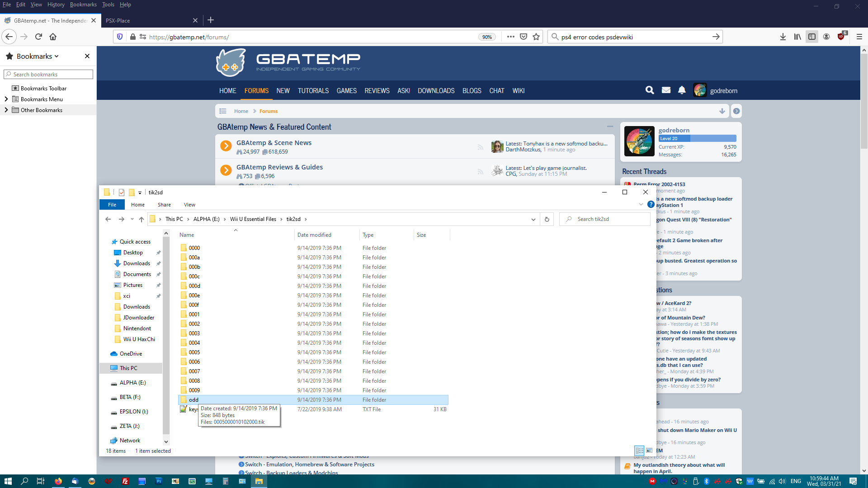This screenshot has height=488, width=868.
Task: Open Customize Quick Access Toolbar dropdown
Action: [x=140, y=192]
